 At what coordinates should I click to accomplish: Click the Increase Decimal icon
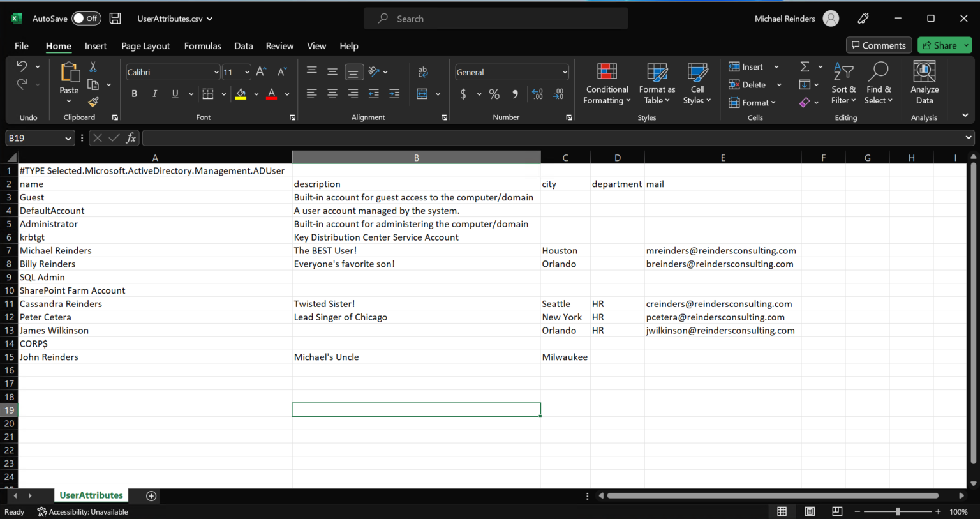point(537,94)
